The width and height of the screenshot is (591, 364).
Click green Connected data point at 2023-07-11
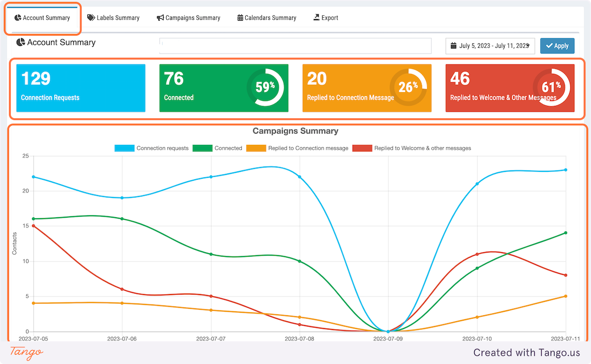565,232
